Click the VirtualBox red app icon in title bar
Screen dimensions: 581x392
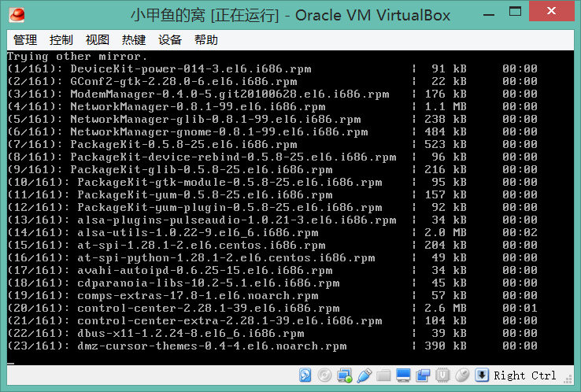[x=16, y=14]
